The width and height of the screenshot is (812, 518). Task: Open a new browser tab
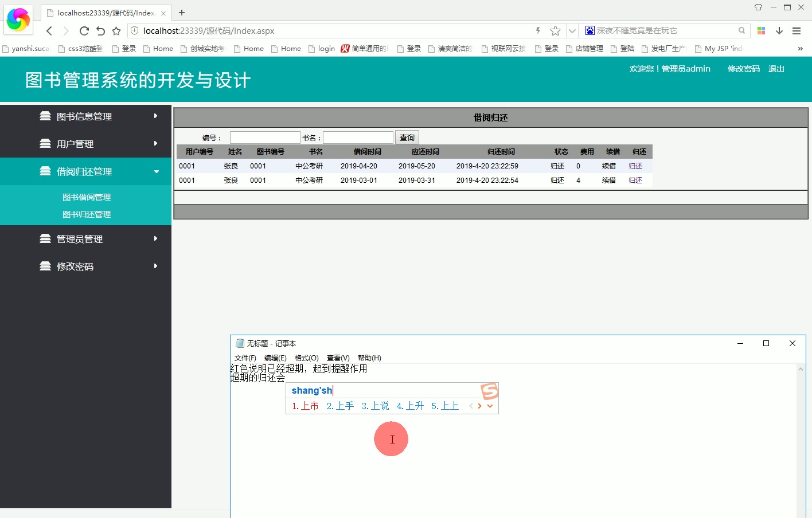click(182, 12)
